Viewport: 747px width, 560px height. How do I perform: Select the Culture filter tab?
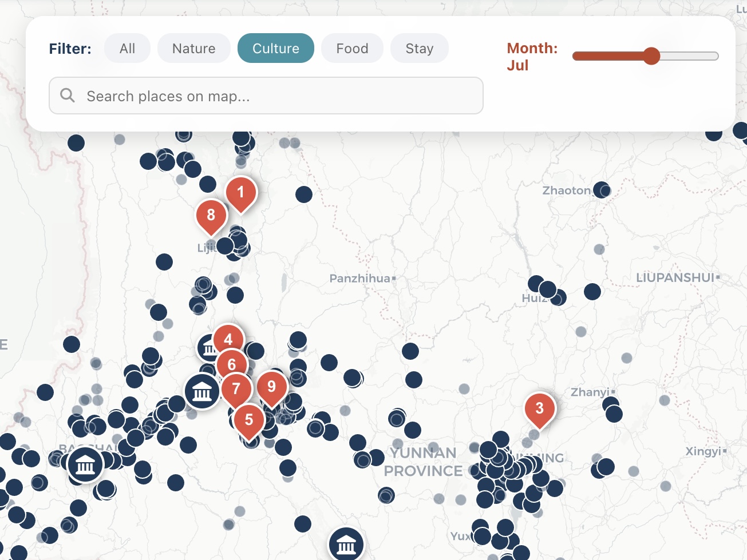pyautogui.click(x=275, y=48)
